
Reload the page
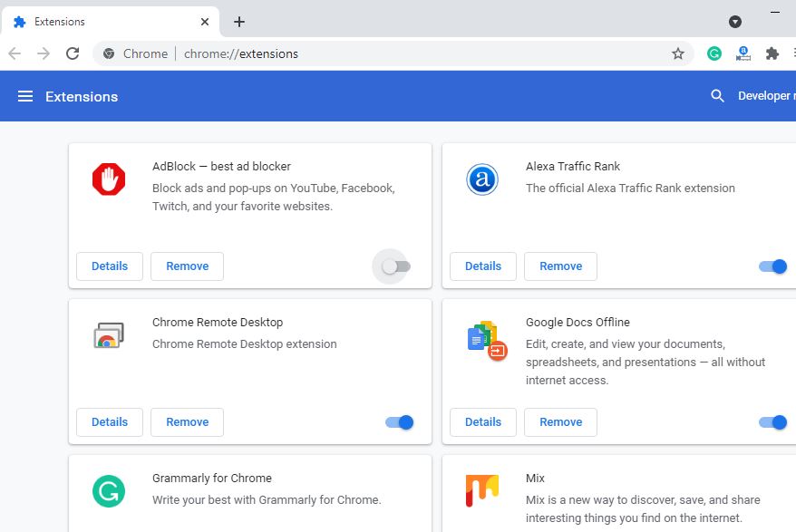(x=73, y=53)
